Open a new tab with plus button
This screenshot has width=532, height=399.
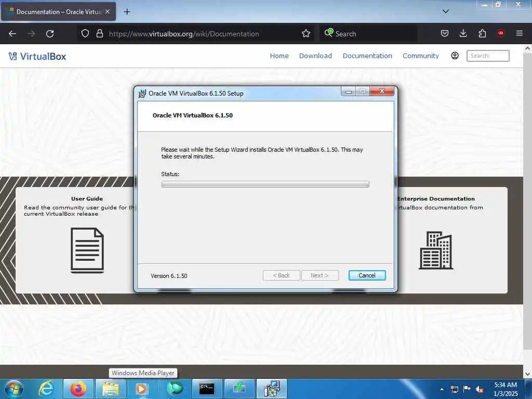pyautogui.click(x=127, y=12)
